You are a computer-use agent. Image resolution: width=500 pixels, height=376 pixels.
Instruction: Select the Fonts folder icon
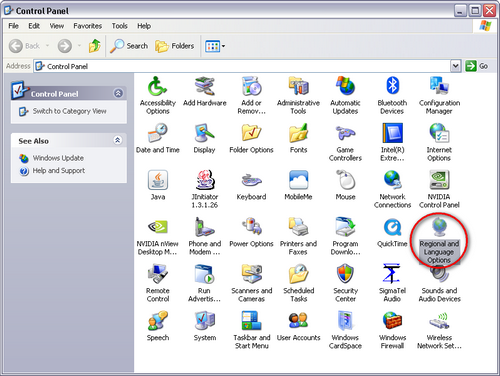(298, 133)
